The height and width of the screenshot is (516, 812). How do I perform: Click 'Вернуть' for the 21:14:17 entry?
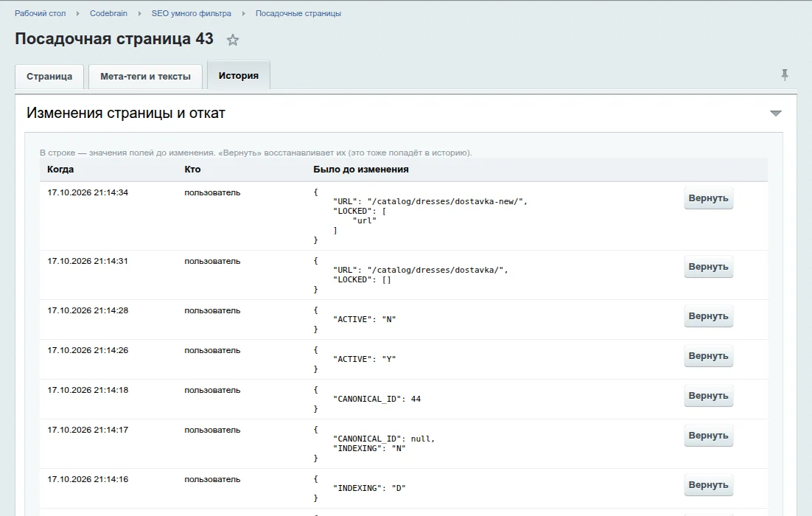click(708, 436)
